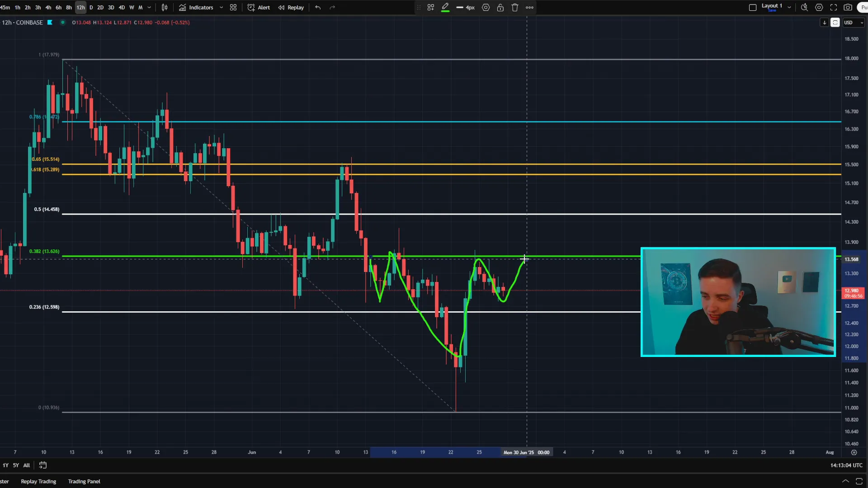Viewport: 868px width, 488px height.
Task: Delete the selected drawing with trash icon
Action: (x=515, y=7)
